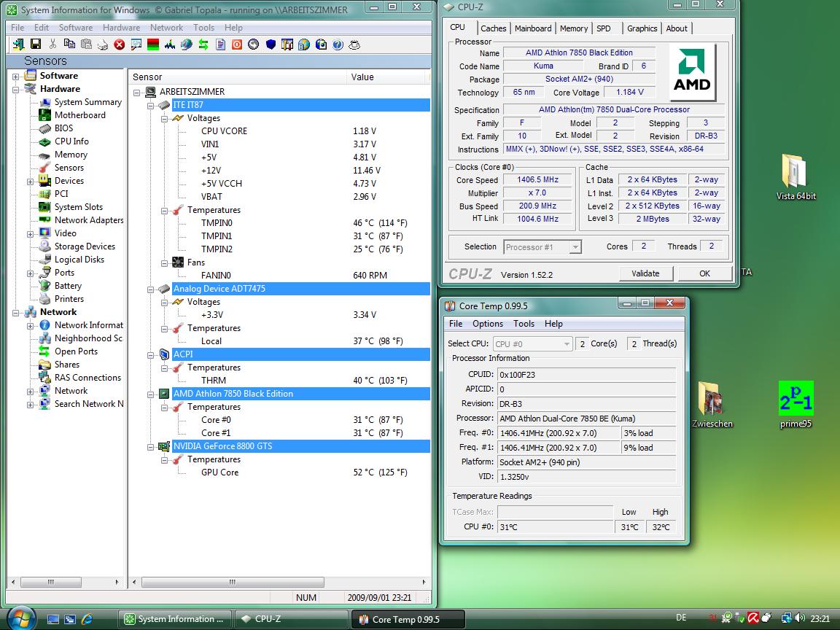Collapse the ITE IT87 sensor node
This screenshot has width=840, height=630.
click(x=150, y=105)
